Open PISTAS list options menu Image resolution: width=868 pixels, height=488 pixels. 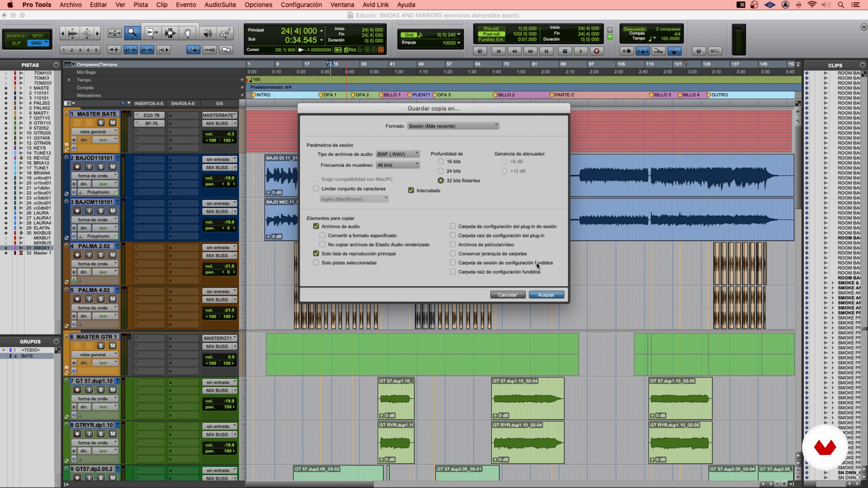click(56, 65)
